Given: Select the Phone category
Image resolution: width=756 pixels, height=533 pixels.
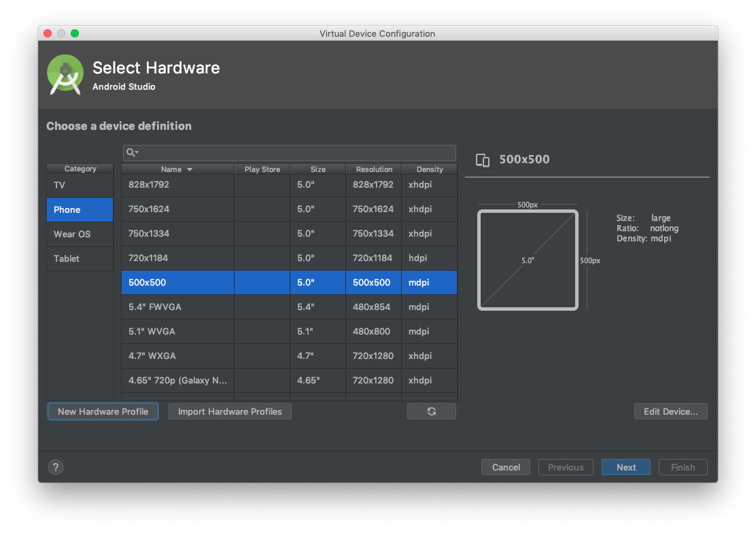Looking at the screenshot, I should click(80, 209).
